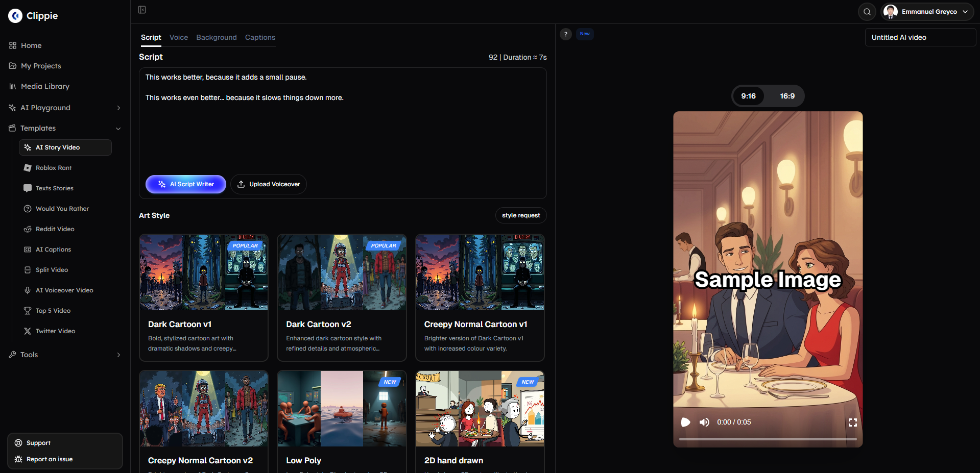Click the AI Captions CC icon
This screenshot has width=980, height=473.
[28, 250]
